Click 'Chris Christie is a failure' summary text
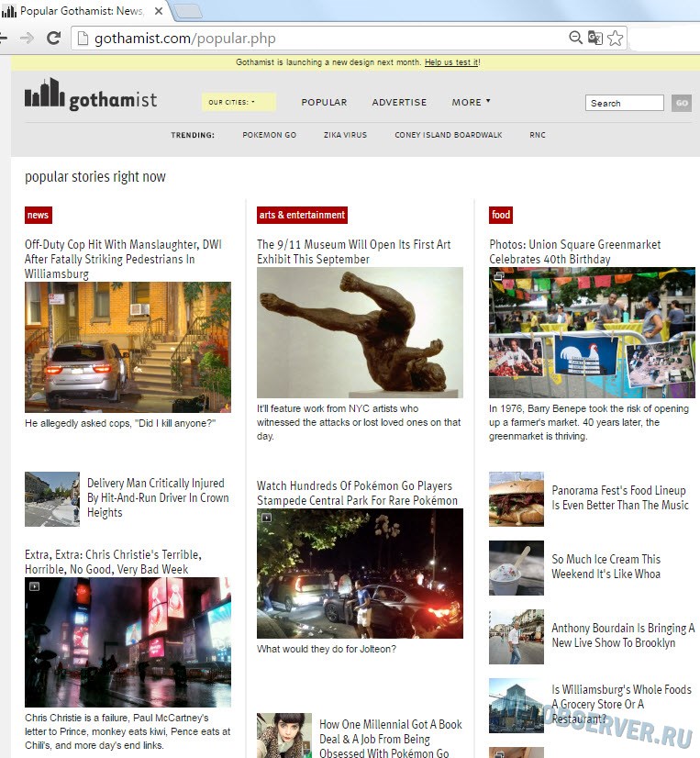 (x=128, y=731)
